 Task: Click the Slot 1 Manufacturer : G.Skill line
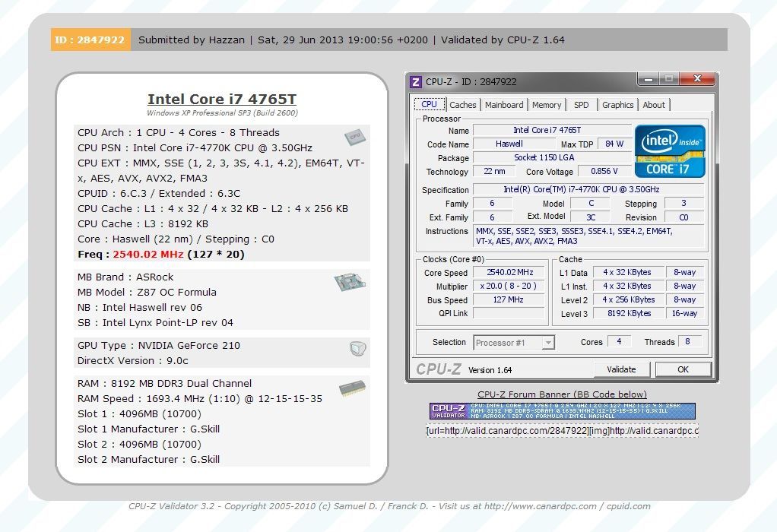(x=149, y=429)
